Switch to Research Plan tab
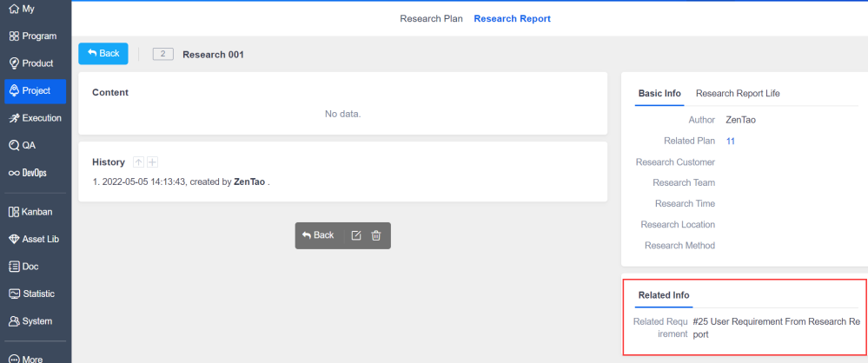868x363 pixels. [x=431, y=18]
